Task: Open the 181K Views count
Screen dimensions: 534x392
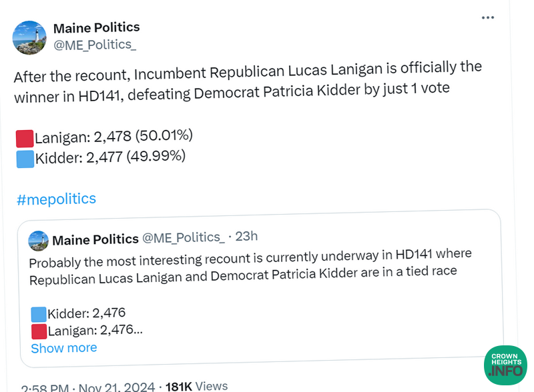Action: click(196, 386)
